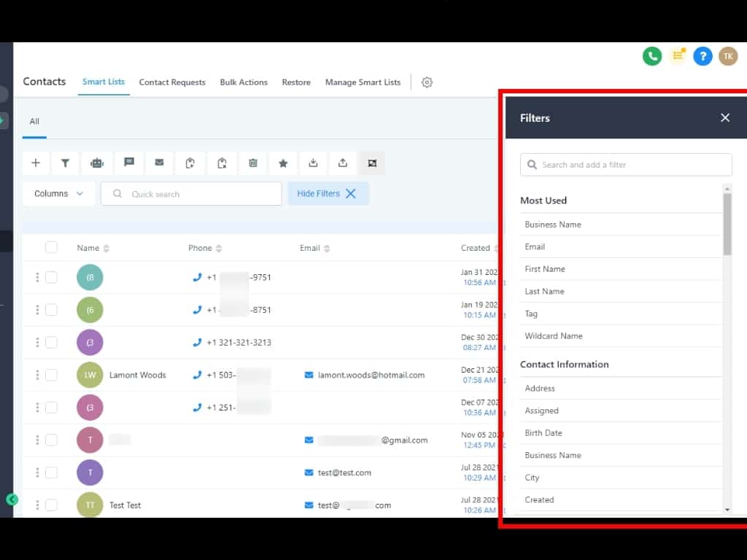Click the Search and add a filter field
The height and width of the screenshot is (560, 747).
626,165
